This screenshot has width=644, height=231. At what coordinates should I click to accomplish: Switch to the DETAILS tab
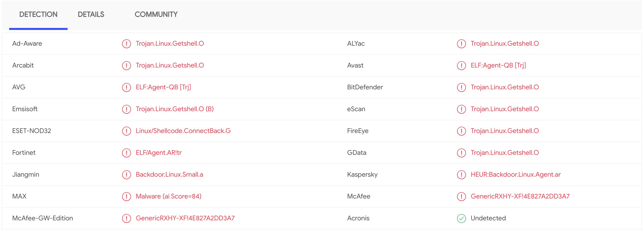pos(91,14)
